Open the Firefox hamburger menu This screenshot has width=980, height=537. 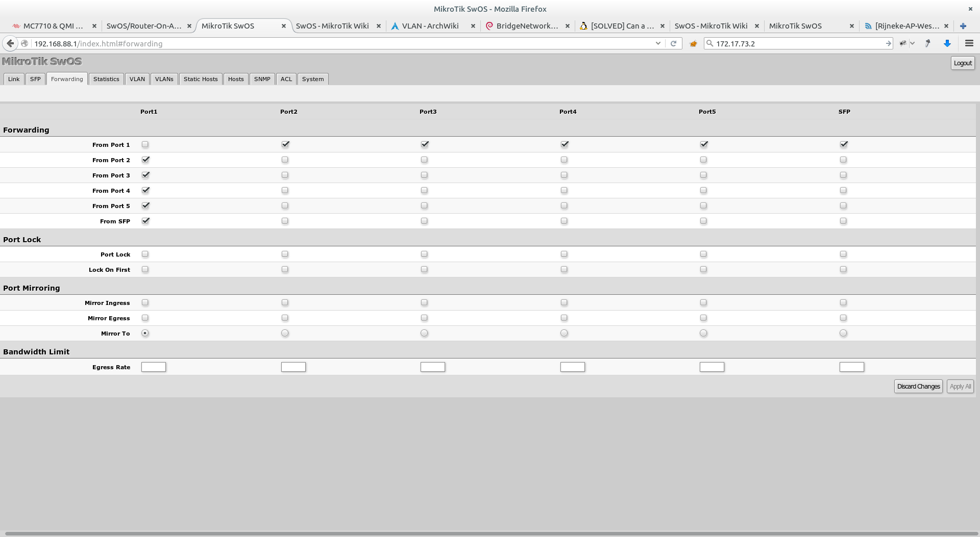pos(969,44)
